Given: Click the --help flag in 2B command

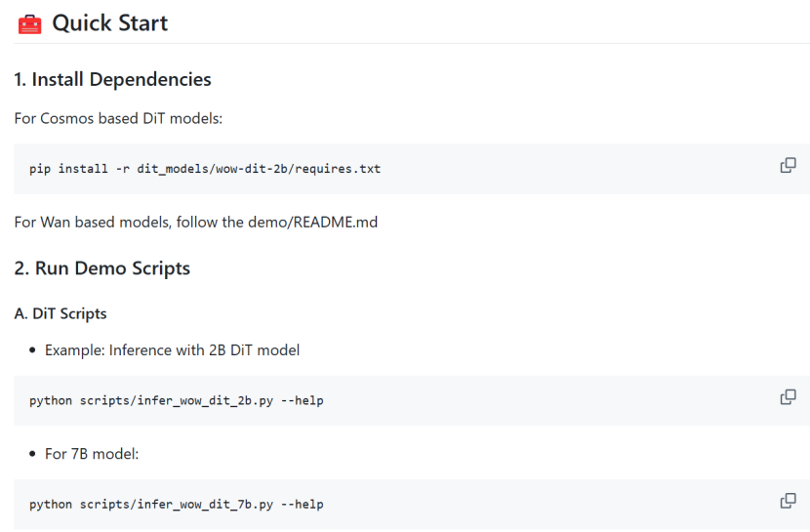Looking at the screenshot, I should [302, 400].
